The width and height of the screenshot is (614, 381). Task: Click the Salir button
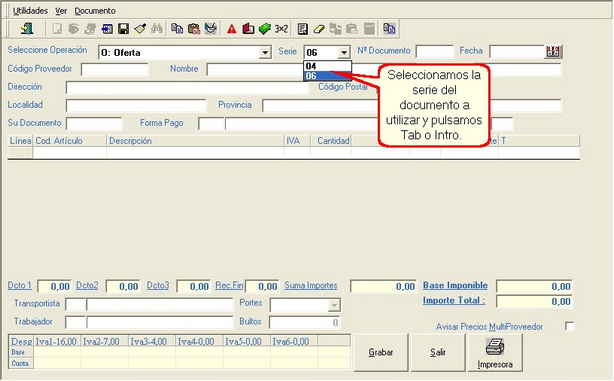[438, 353]
